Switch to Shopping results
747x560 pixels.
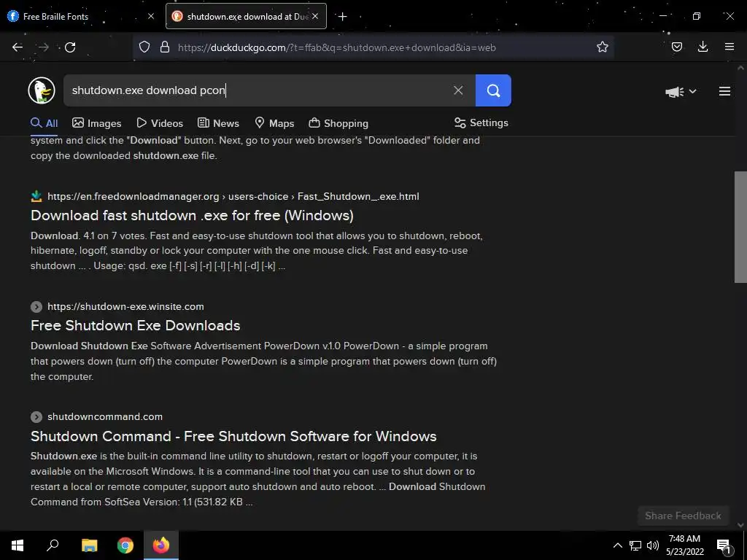[x=338, y=122]
